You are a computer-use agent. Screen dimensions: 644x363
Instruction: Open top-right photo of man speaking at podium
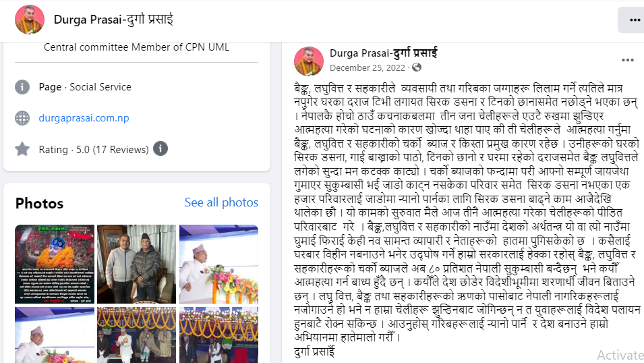[219, 264]
